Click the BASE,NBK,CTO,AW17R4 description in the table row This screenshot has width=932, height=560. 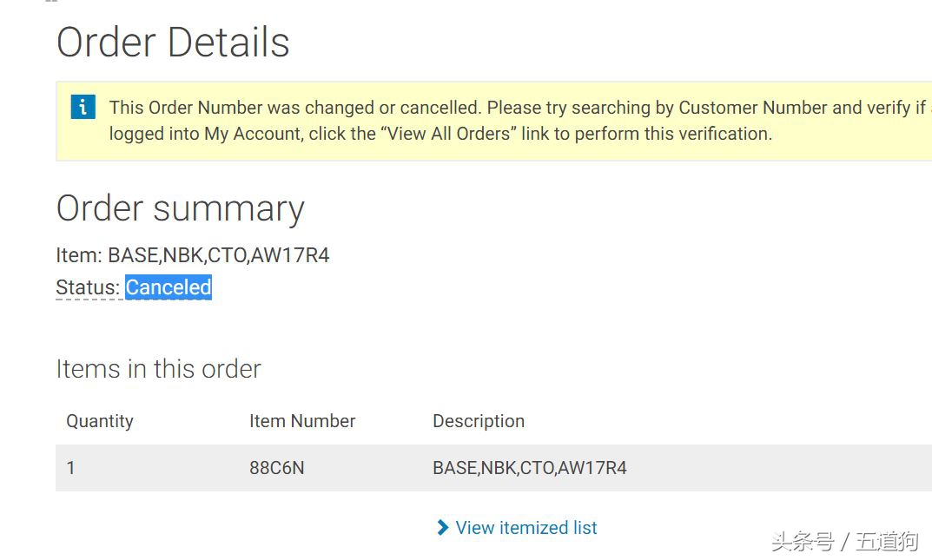coord(530,468)
